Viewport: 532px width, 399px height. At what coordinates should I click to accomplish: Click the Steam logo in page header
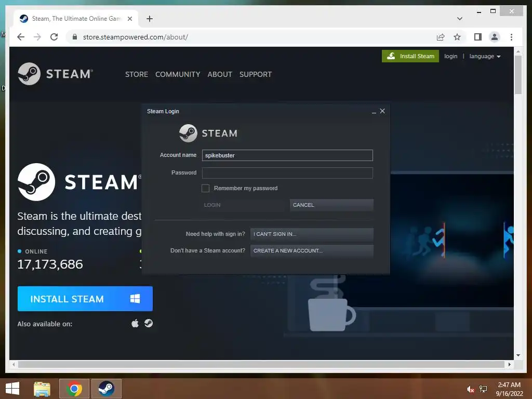[x=55, y=74]
